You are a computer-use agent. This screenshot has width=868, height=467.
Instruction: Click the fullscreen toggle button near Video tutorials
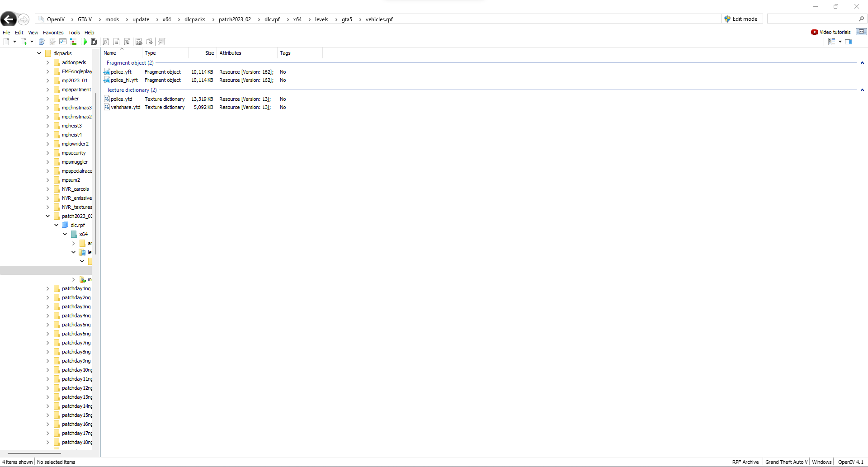pyautogui.click(x=861, y=32)
